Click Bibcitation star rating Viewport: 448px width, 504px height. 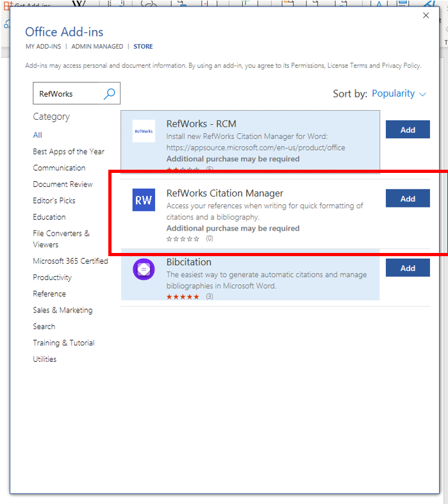183,297
